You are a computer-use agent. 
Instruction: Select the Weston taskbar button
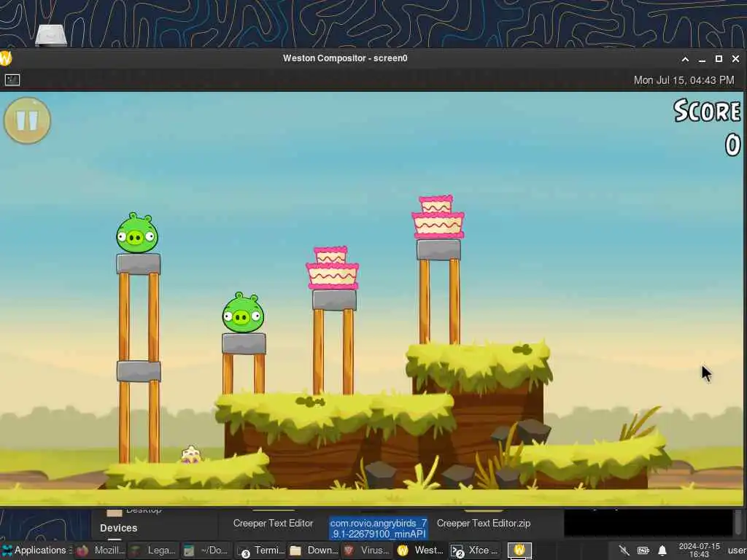pyautogui.click(x=421, y=550)
